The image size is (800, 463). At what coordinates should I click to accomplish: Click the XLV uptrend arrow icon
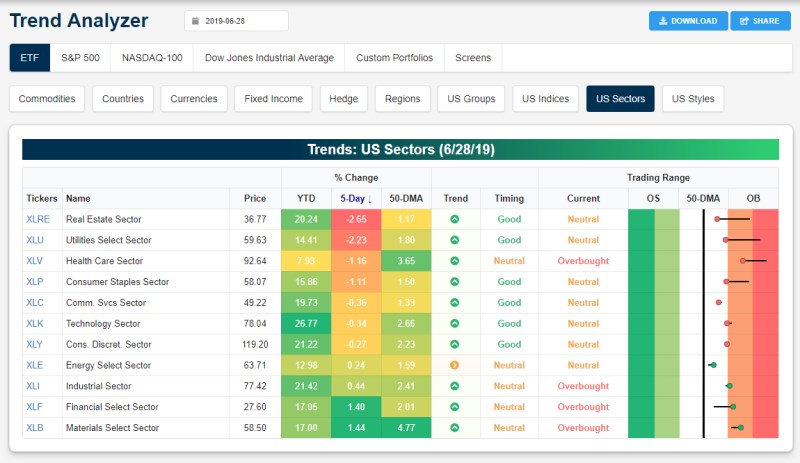pos(455,261)
